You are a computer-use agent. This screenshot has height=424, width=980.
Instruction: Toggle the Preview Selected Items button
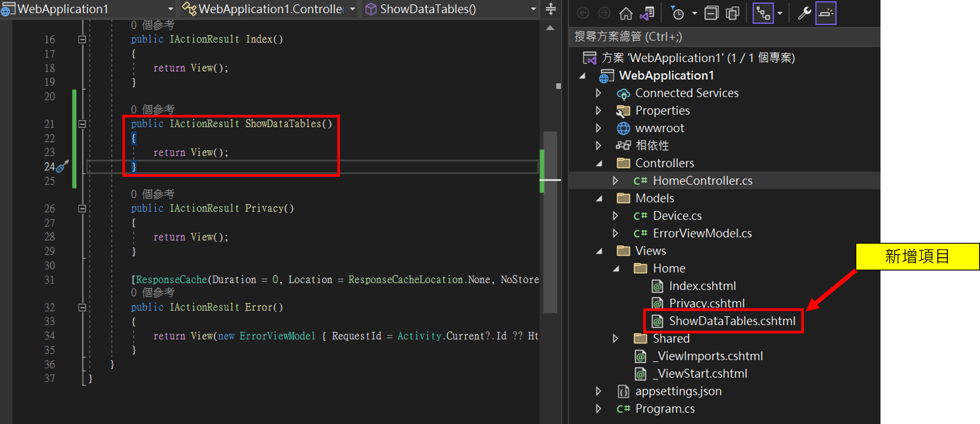(x=825, y=14)
